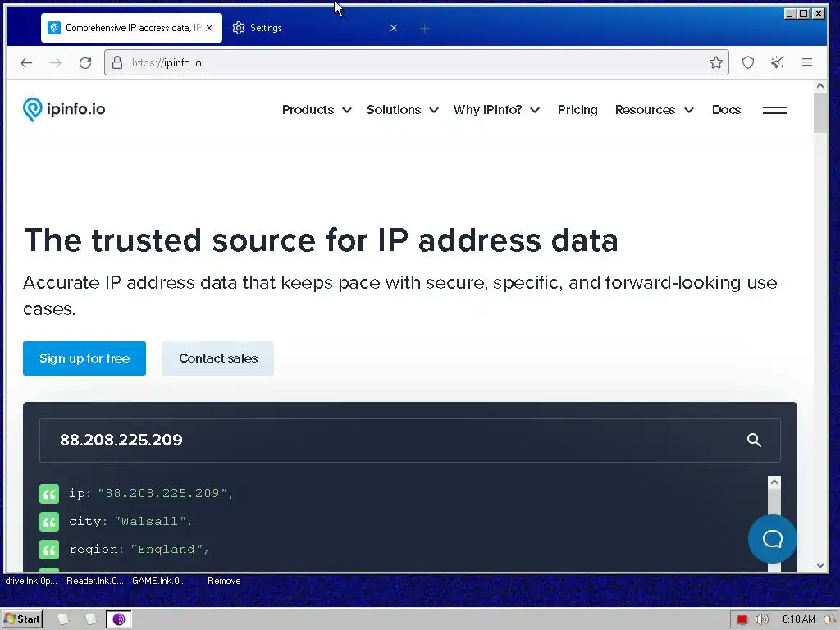Close the Comprehensive IP address data tab
The width and height of the screenshot is (840, 630).
(209, 28)
